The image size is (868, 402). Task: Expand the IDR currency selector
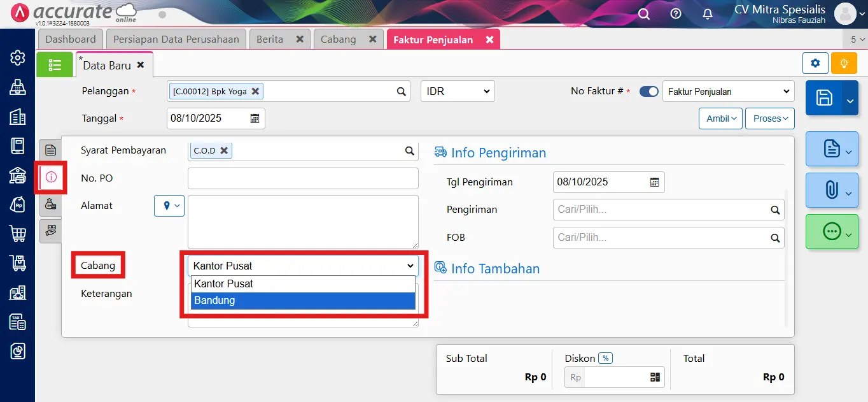[457, 91]
